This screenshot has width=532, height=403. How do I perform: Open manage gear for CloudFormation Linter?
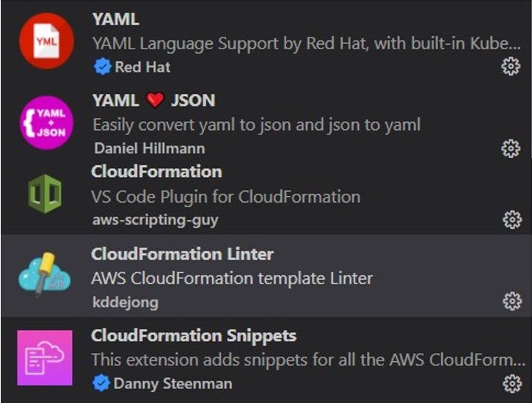coord(511,301)
